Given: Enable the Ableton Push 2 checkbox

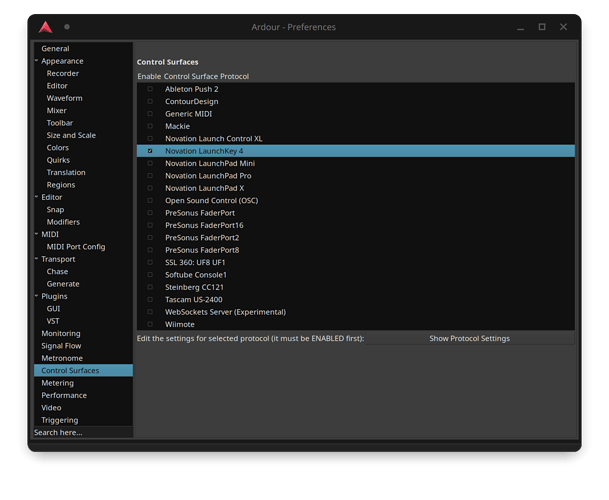Looking at the screenshot, I should pos(150,89).
